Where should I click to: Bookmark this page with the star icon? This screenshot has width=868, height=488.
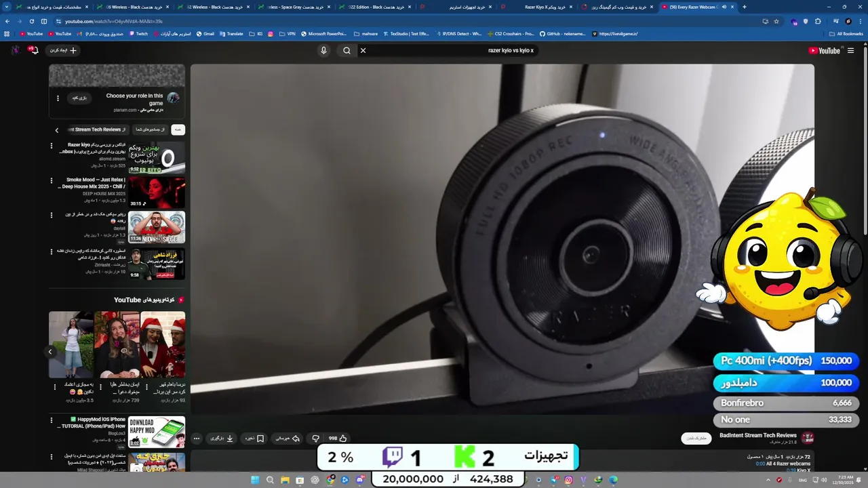pos(776,21)
